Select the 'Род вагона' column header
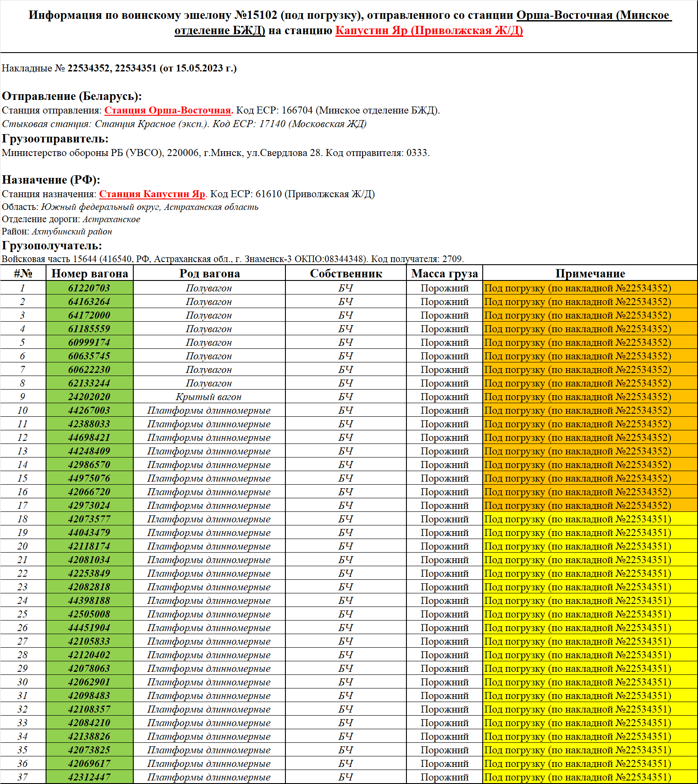 click(x=209, y=273)
